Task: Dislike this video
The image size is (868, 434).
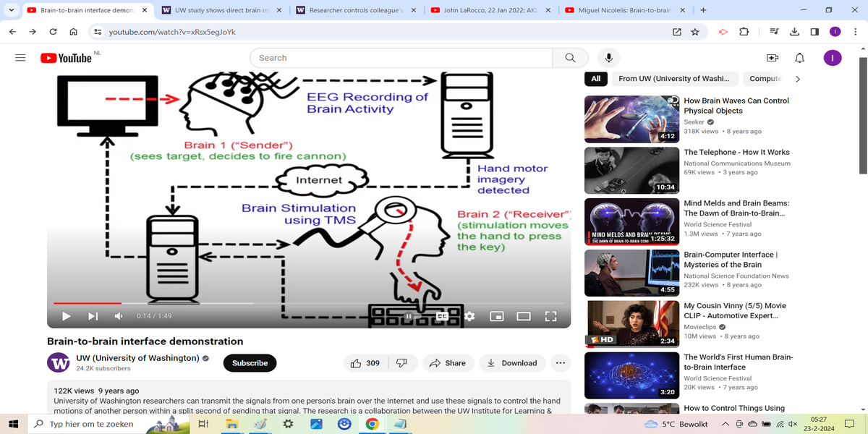Action: click(x=402, y=363)
